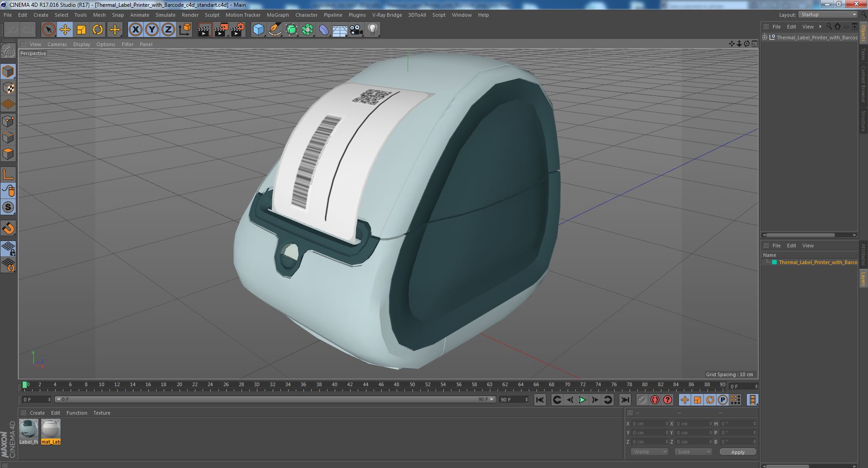Expand Thermal_Label_Printer object in Objects panel

point(765,37)
